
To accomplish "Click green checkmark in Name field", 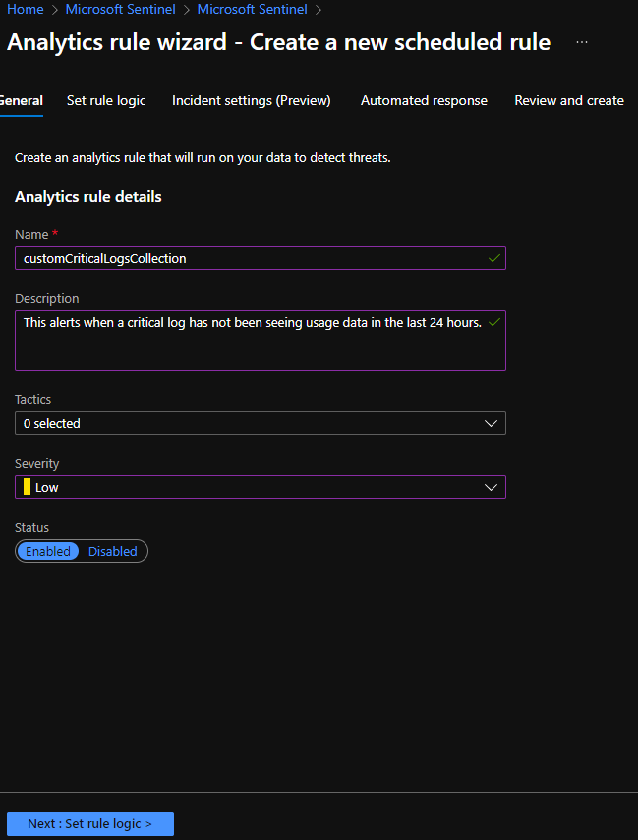I will point(494,258).
